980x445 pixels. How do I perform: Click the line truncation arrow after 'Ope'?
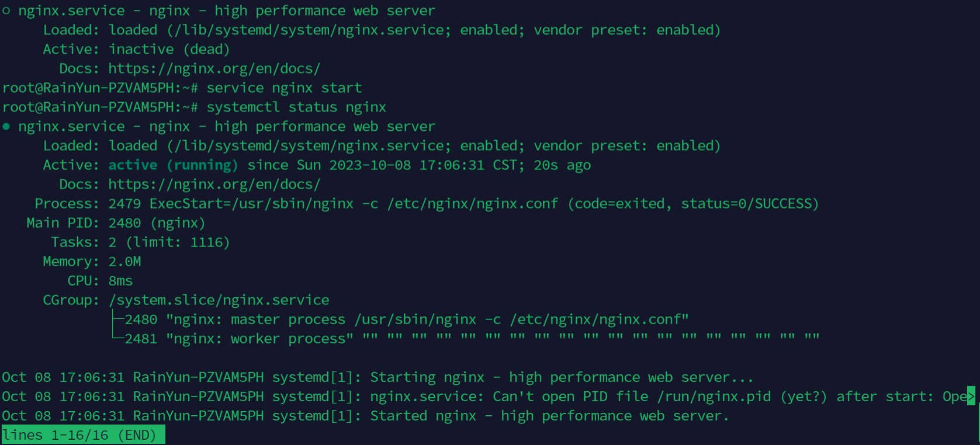pyautogui.click(x=971, y=397)
